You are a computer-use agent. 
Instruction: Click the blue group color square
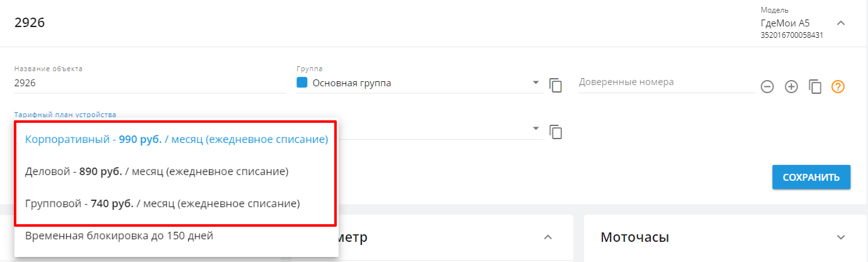click(x=302, y=83)
